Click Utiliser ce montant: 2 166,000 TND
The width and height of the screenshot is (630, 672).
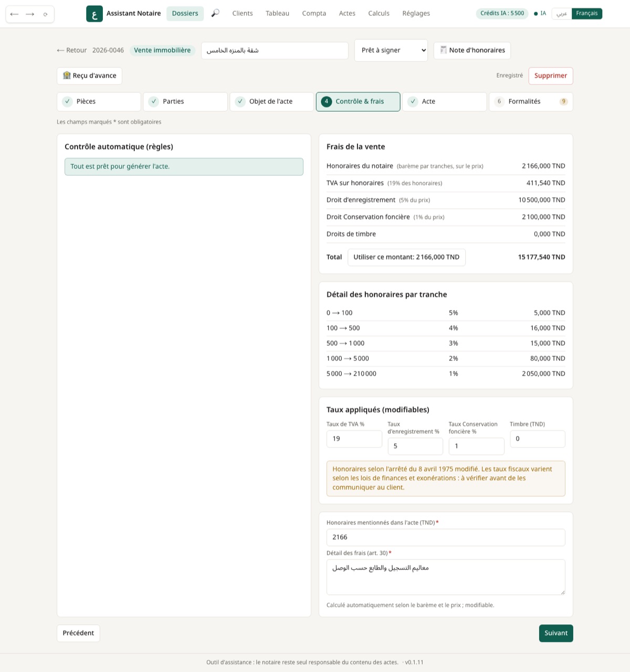click(x=406, y=257)
